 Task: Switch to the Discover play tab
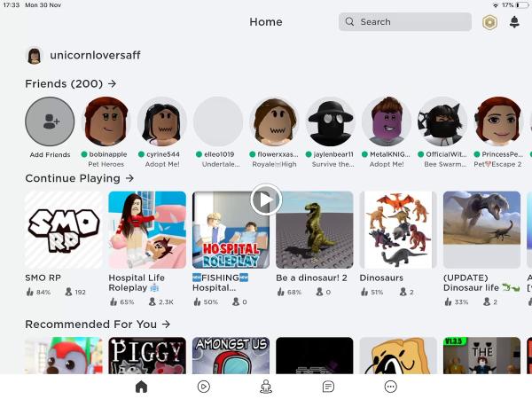coord(204,387)
